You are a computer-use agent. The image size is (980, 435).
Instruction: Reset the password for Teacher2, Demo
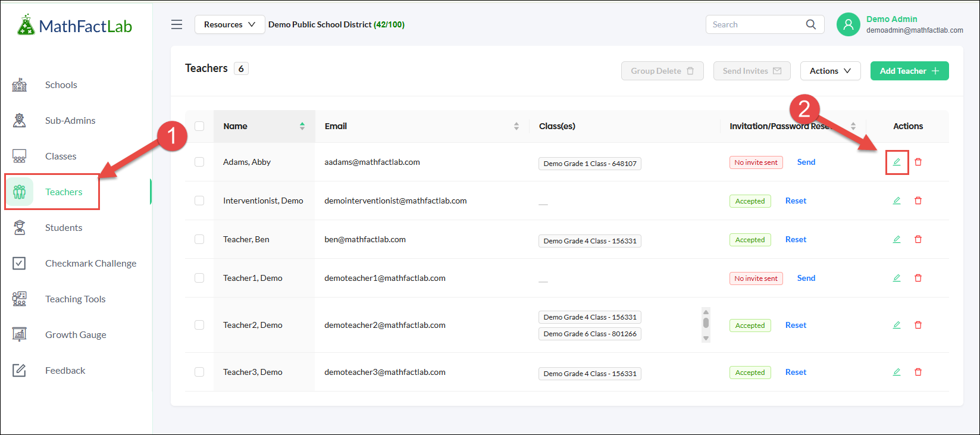[796, 325]
